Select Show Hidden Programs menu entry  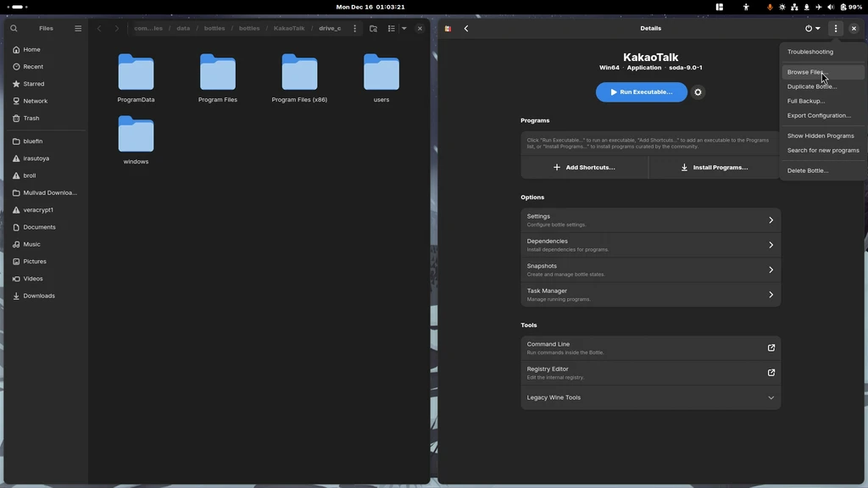pos(822,136)
